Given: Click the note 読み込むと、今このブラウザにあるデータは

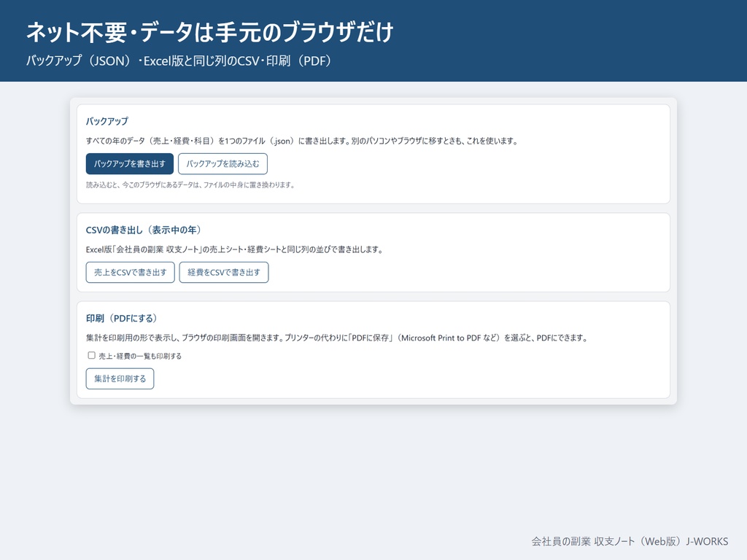Looking at the screenshot, I should point(190,184).
